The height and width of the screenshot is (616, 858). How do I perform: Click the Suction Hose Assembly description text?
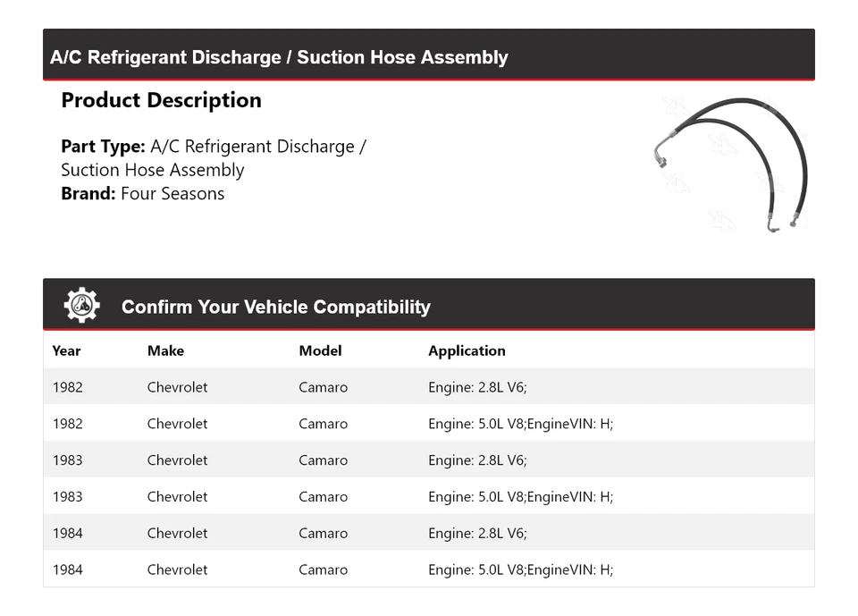[x=152, y=170]
